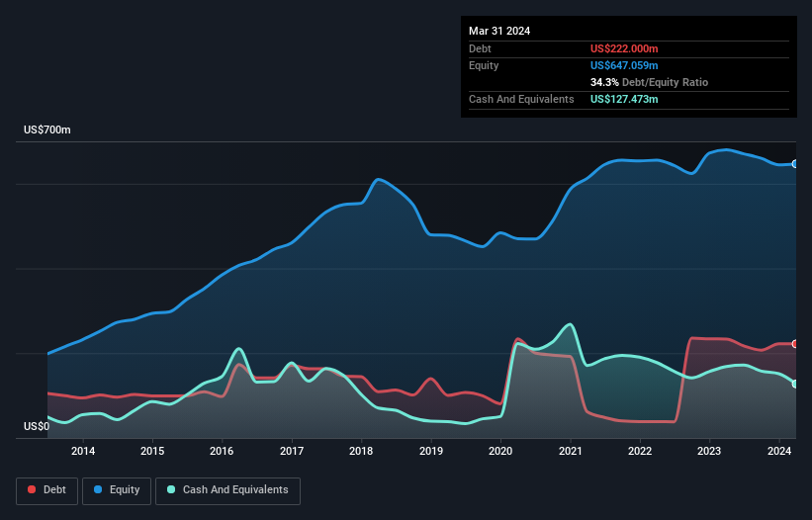
Task: Click the 2023 x-axis label
Action: tap(709, 451)
